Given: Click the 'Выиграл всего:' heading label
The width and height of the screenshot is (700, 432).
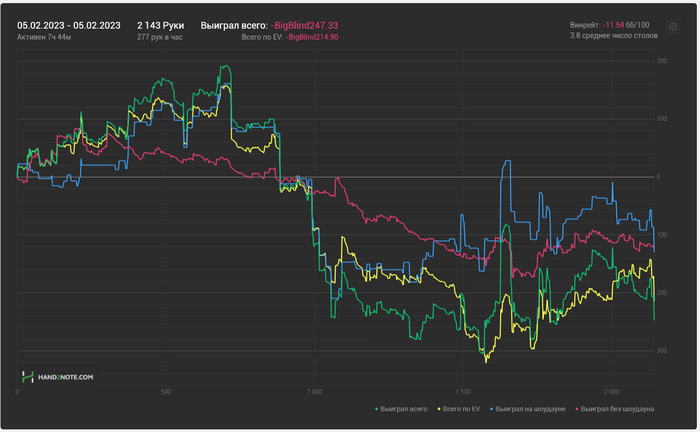Looking at the screenshot, I should [234, 25].
